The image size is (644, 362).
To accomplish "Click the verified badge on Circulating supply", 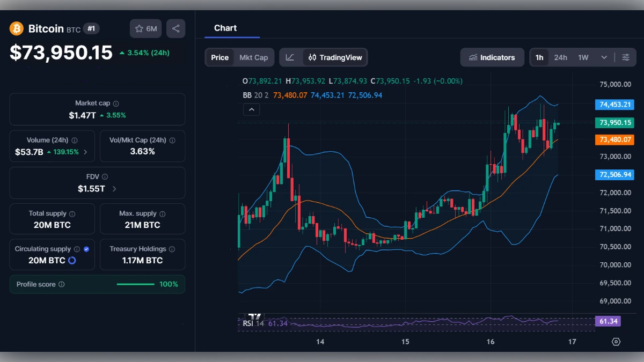I will coord(86,248).
